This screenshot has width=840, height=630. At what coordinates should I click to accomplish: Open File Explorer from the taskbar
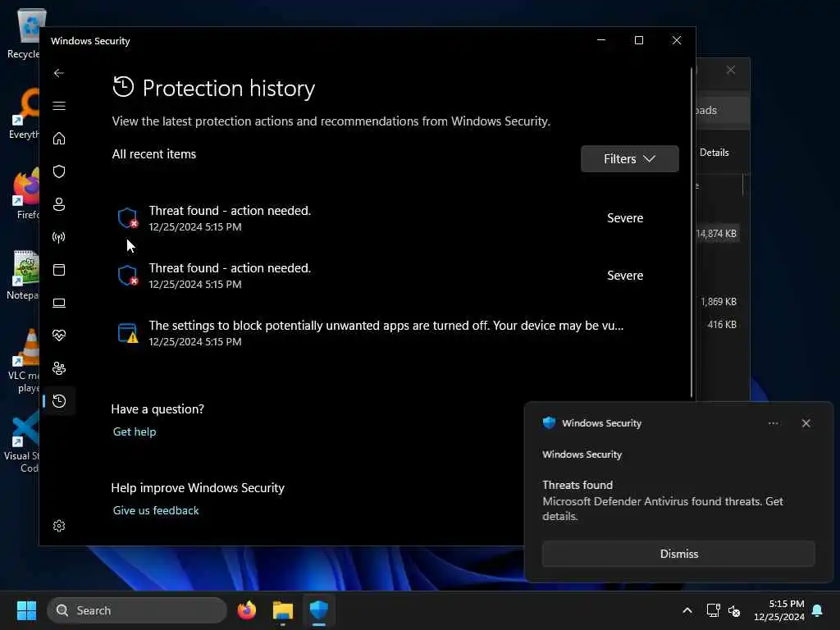pyautogui.click(x=283, y=610)
